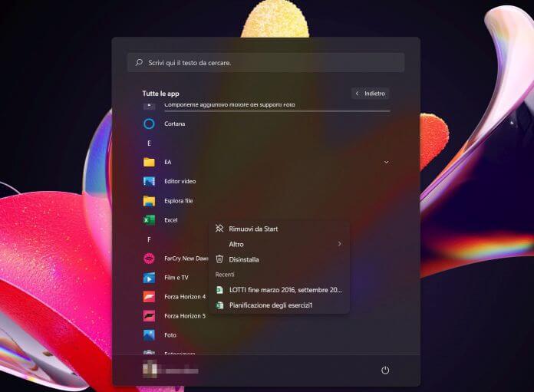This screenshot has width=534, height=392.
Task: Click the Editor video label
Action: tap(180, 181)
